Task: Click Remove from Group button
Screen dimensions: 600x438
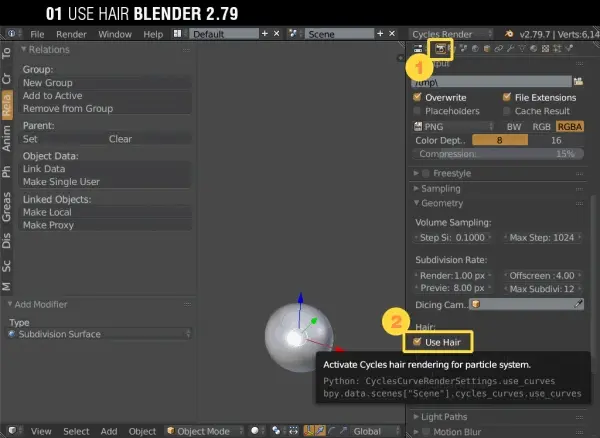Action: coord(105,109)
